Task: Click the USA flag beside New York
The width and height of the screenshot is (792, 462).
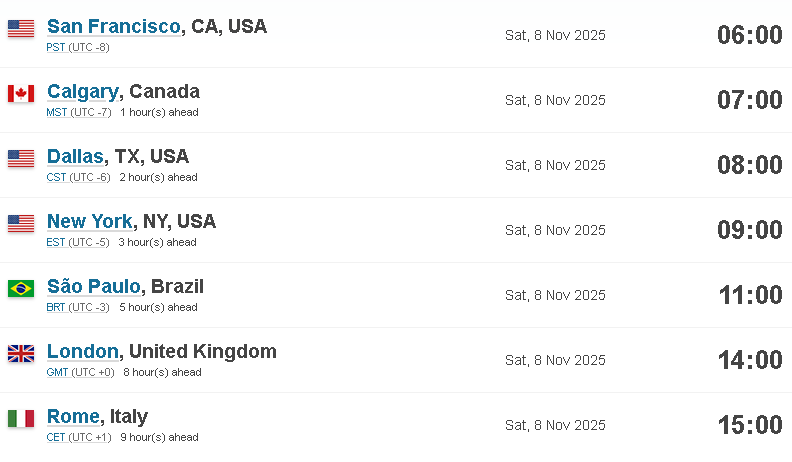Action: pos(21,224)
